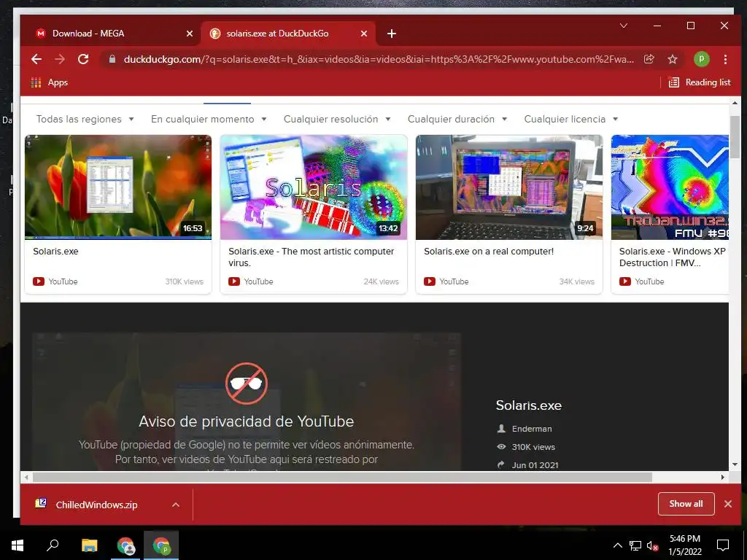The width and height of the screenshot is (747, 560).
Task: Click the crossed-out sunglasses privacy icon
Action: (247, 384)
